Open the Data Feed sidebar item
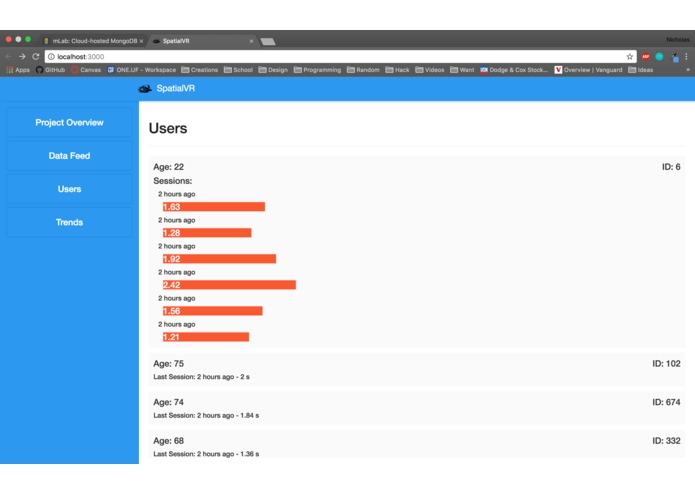The height and width of the screenshot is (494, 695). coord(70,156)
